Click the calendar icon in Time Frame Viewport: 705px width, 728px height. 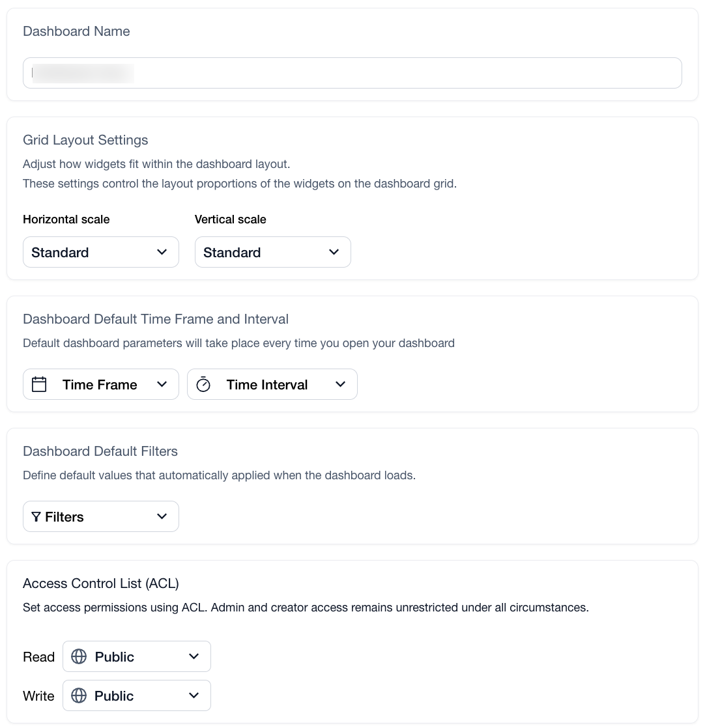click(39, 384)
